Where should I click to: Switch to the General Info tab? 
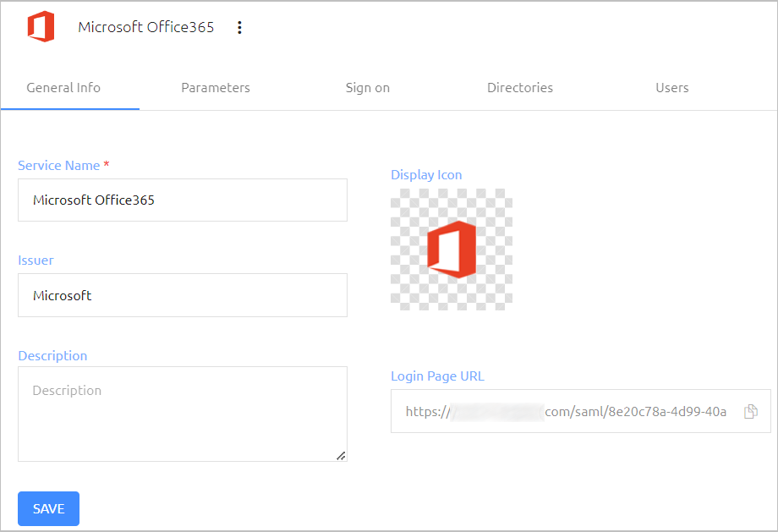(63, 88)
